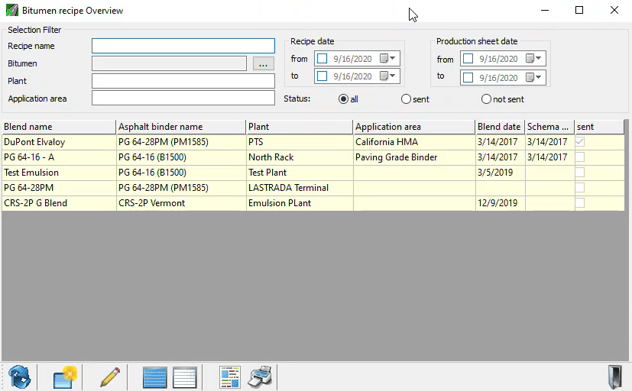Click the exit door icon
The height and width of the screenshot is (391, 632).
point(615,377)
